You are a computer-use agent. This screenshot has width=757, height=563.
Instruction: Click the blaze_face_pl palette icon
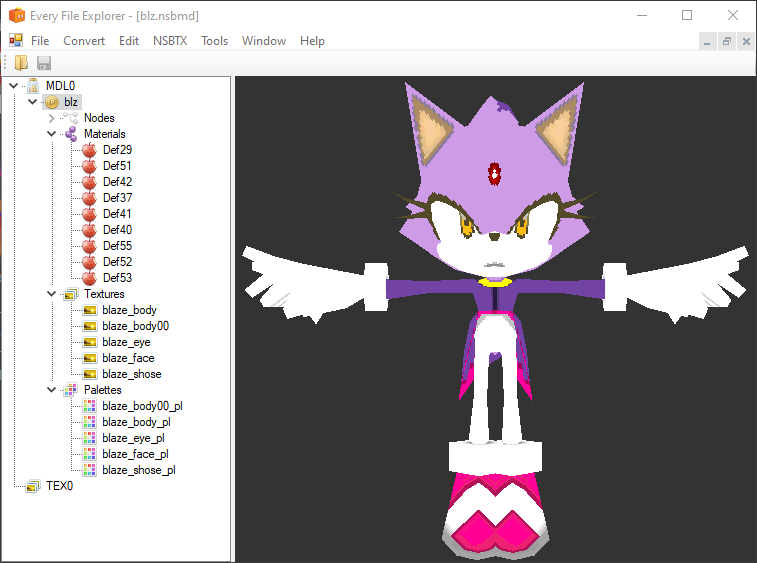pos(89,453)
